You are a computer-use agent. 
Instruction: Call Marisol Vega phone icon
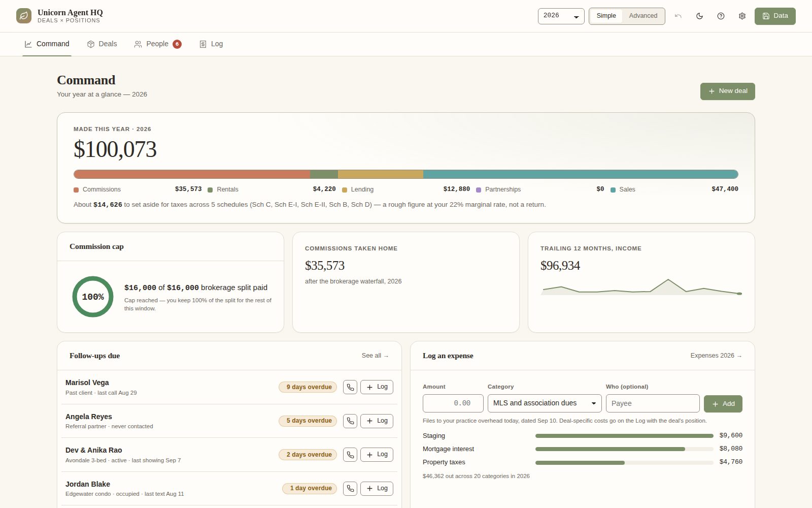point(350,387)
